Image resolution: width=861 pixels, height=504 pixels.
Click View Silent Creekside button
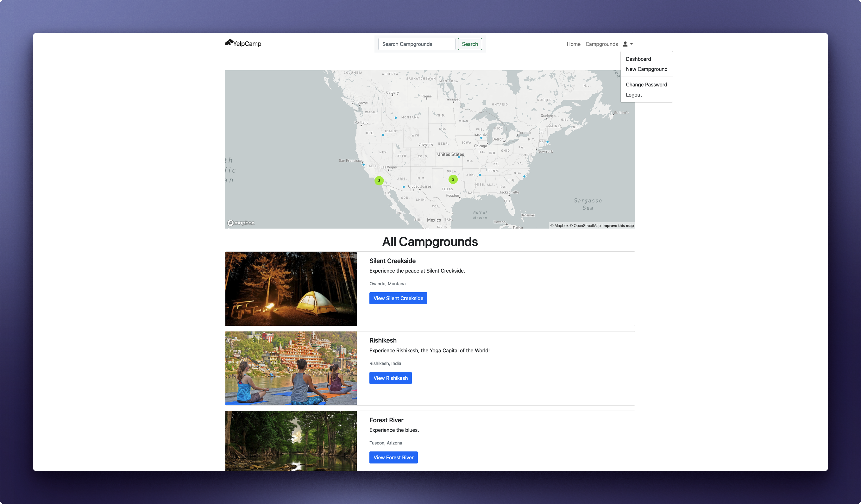click(x=398, y=298)
